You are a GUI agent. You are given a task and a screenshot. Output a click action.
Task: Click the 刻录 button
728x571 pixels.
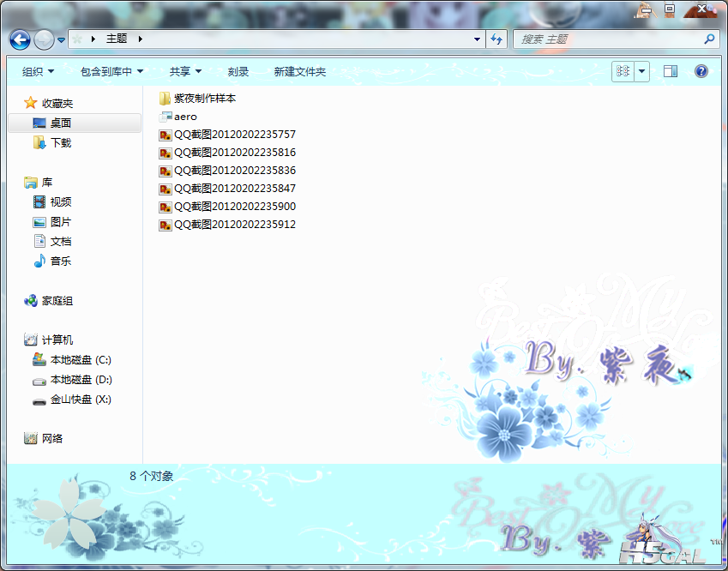[x=238, y=72]
